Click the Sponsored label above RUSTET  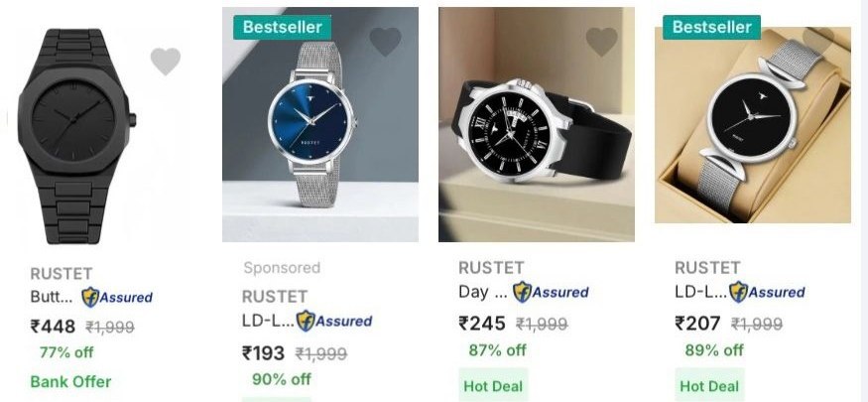282,268
